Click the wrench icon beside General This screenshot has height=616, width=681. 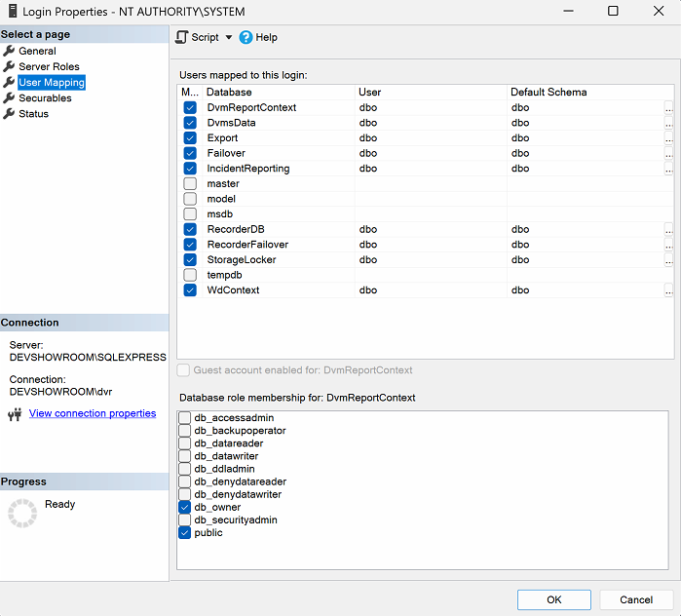[x=10, y=51]
